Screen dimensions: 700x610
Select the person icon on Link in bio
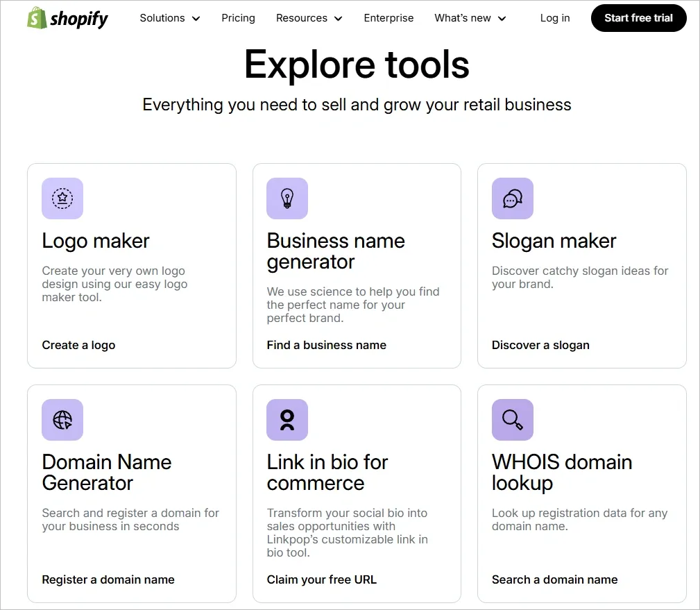287,420
